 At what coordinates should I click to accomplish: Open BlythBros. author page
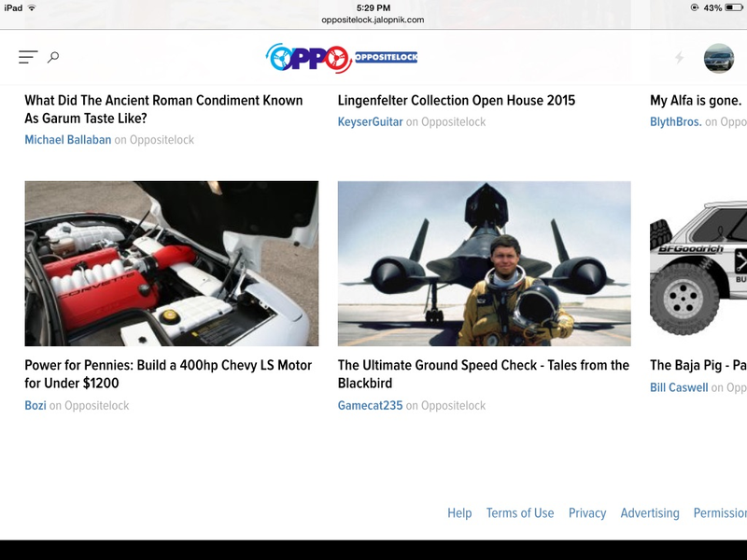675,122
